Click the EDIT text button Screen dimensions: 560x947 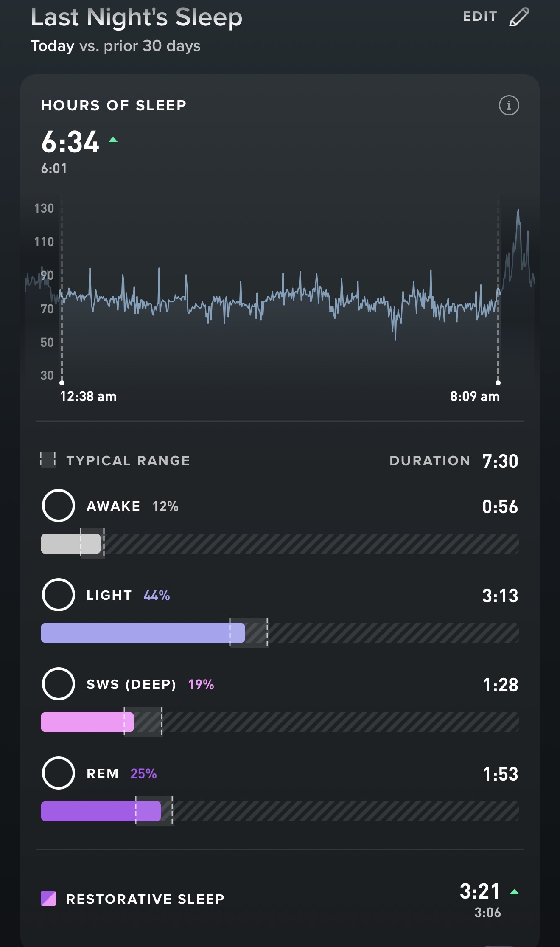click(480, 17)
